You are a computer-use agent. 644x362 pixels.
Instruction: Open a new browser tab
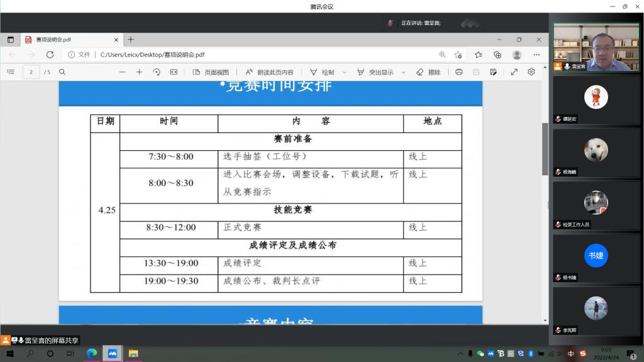coord(131,40)
